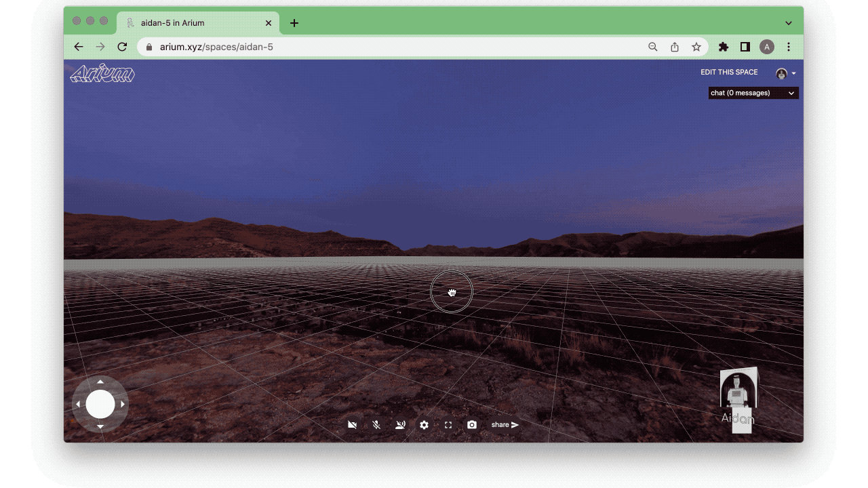Image resolution: width=868 pixels, height=488 pixels.
Task: Open the settings gear in bottom toolbar
Action: (x=424, y=425)
